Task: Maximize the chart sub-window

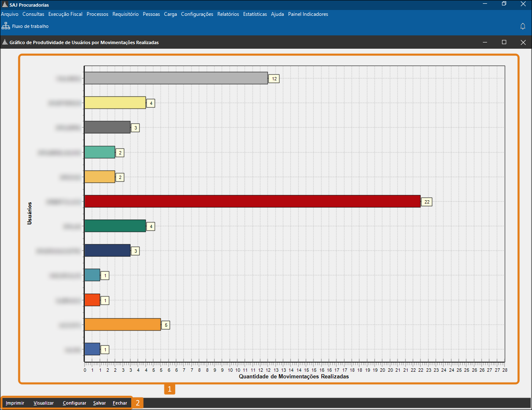Action: 504,42
